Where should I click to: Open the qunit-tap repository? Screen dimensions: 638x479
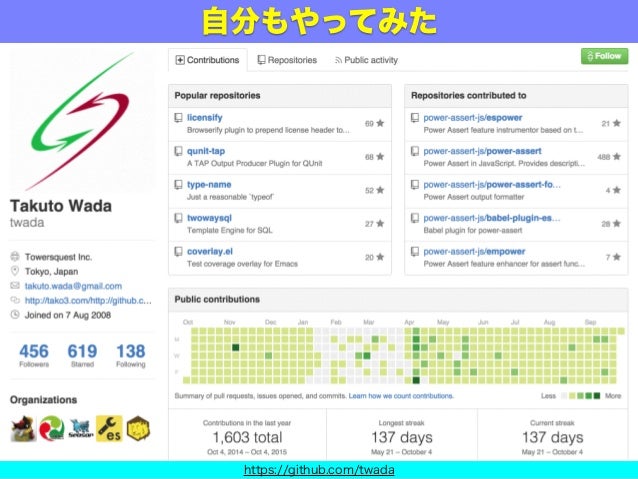pyautogui.click(x=206, y=151)
